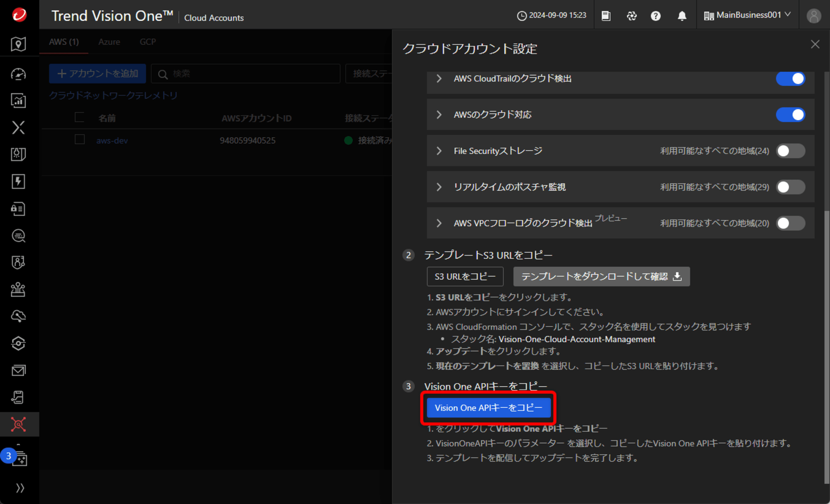Open the 接続ステータス filter dropdown
The height and width of the screenshot is (504, 830).
click(x=369, y=74)
